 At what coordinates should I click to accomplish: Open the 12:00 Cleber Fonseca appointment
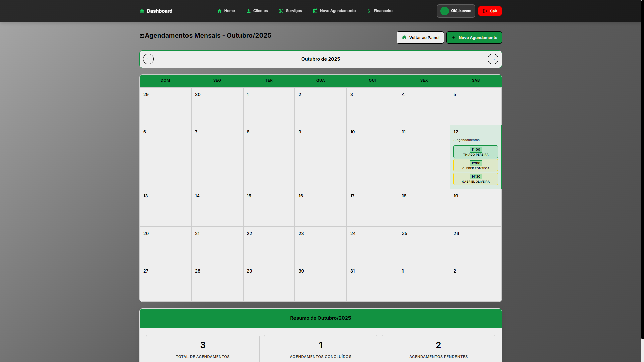pyautogui.click(x=476, y=165)
